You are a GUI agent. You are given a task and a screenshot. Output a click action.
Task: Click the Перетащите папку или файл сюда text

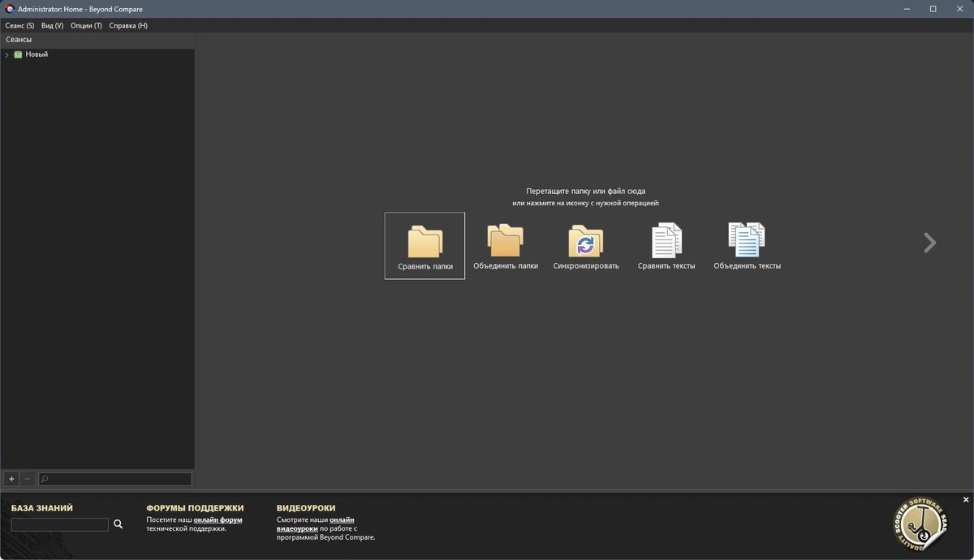586,191
